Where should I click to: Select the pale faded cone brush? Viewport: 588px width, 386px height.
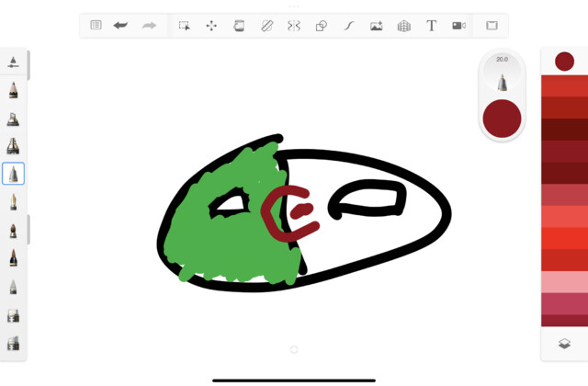13,287
